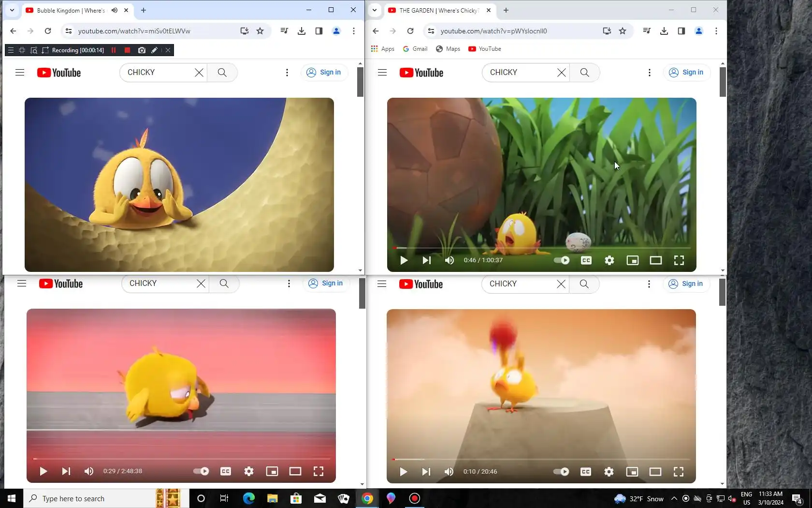Open the Maps bookmark
This screenshot has width=812, height=508.
448,49
